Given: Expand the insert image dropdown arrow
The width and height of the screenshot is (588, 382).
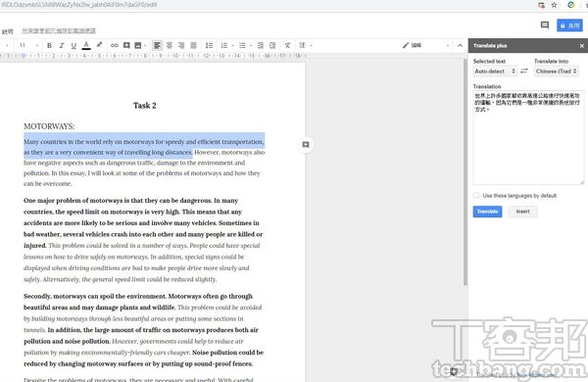Looking at the screenshot, I should pyautogui.click(x=145, y=46).
